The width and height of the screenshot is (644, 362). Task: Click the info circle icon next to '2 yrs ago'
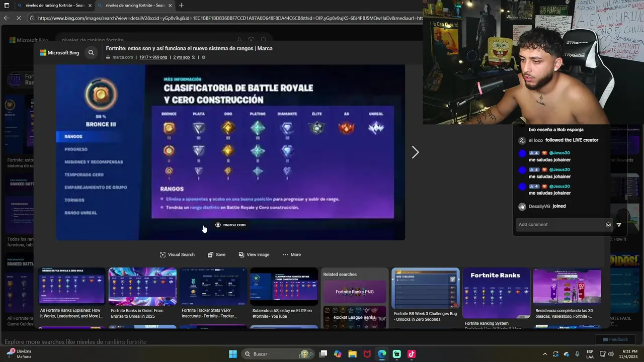click(x=203, y=57)
